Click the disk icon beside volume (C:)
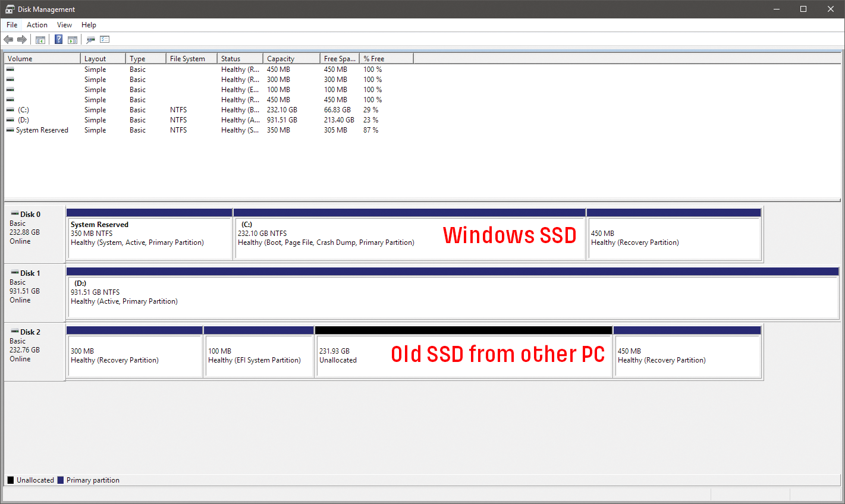 (10, 109)
